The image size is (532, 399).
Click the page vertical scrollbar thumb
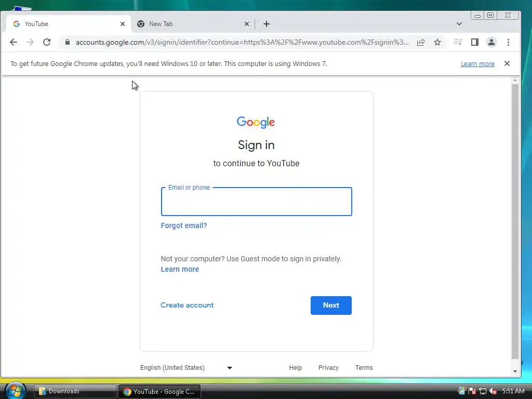515,221
